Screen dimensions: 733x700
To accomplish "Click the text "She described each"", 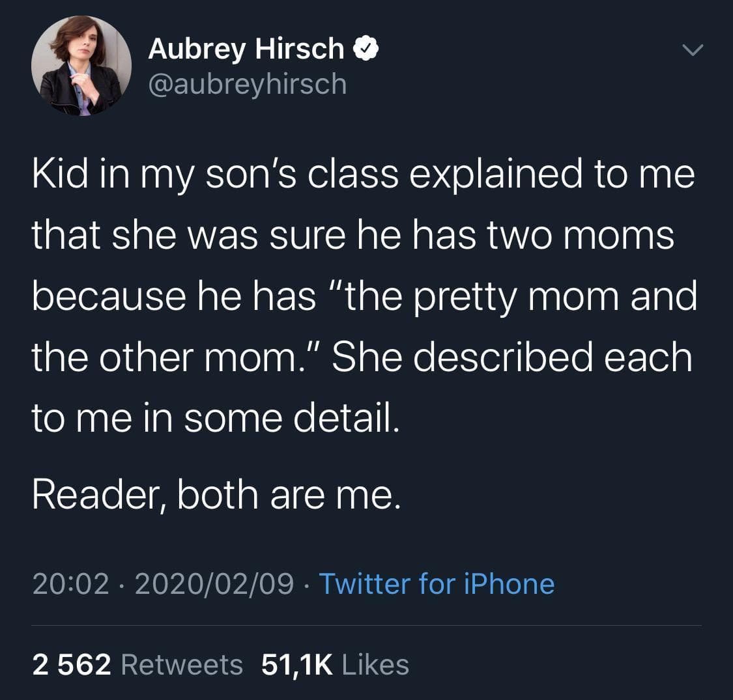I will click(512, 357).
